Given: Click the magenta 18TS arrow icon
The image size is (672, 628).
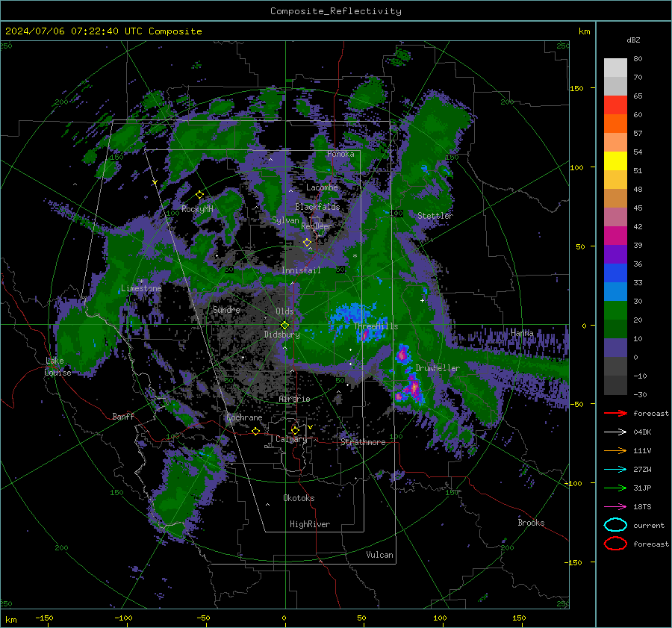Looking at the screenshot, I should (615, 507).
